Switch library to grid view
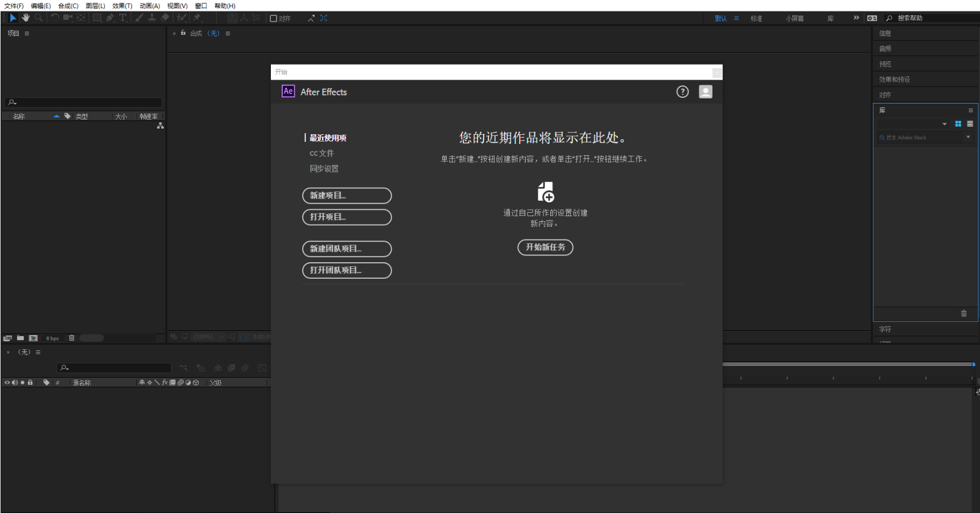The image size is (980, 513). (958, 124)
